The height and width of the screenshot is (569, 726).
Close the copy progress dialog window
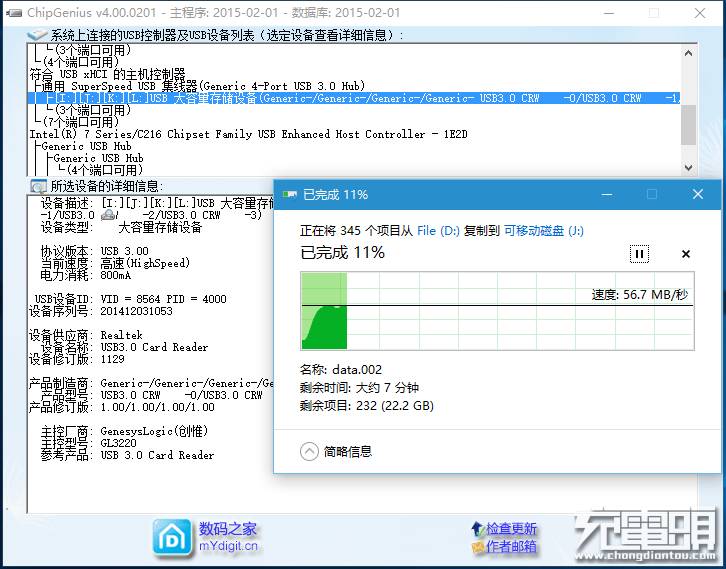click(698, 194)
